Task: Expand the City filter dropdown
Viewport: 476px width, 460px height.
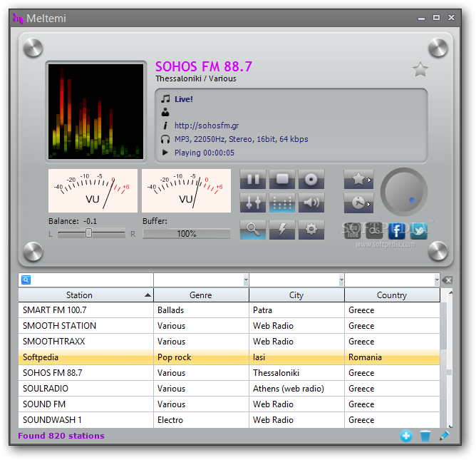Action: (341, 280)
